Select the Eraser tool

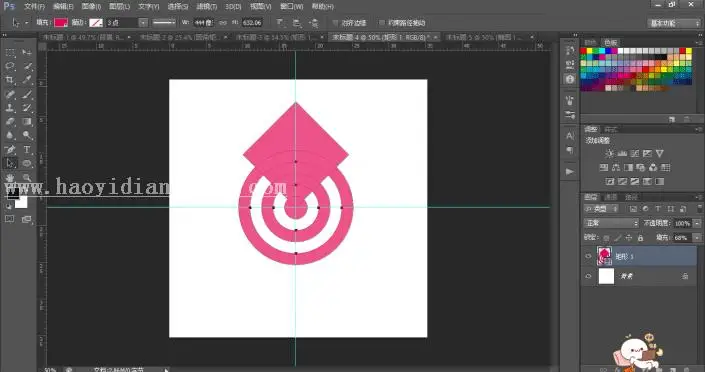pyautogui.click(x=10, y=121)
